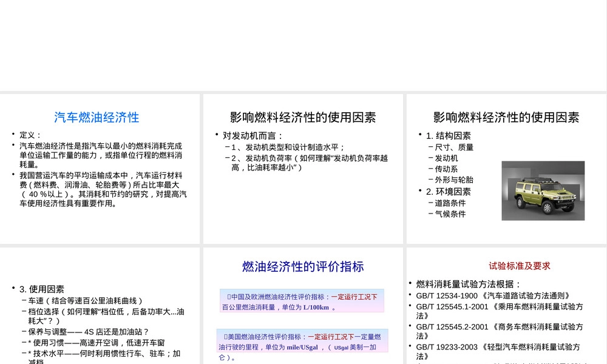Screen dimensions: 607x364
Task: Click the 档位选择 sub-bullet
Action: 106,317
